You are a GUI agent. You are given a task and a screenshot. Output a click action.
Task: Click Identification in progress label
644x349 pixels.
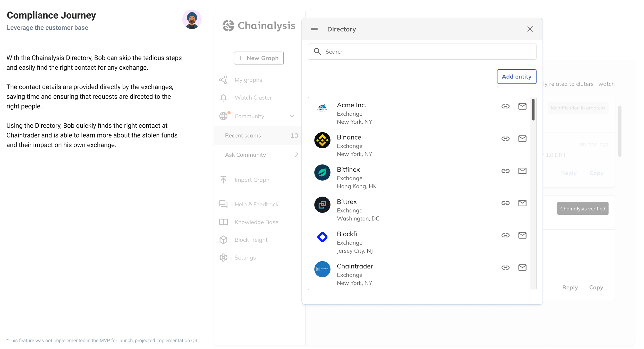coord(578,108)
